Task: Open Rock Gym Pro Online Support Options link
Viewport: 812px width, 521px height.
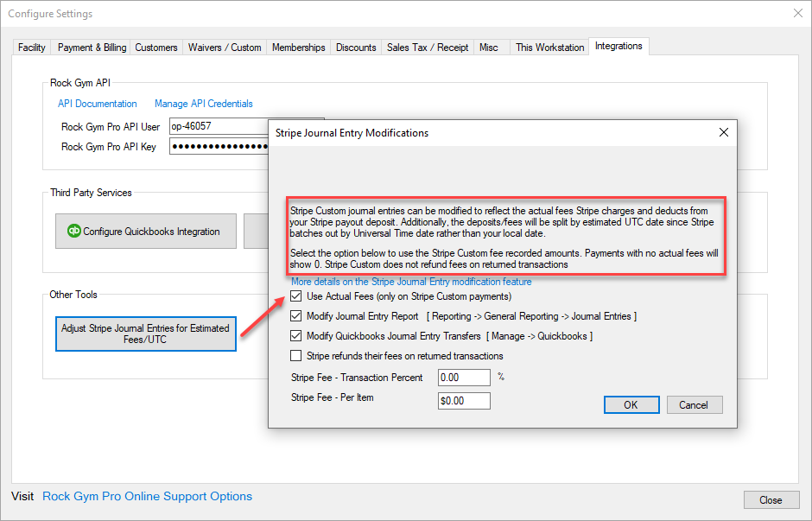Action: (x=147, y=496)
